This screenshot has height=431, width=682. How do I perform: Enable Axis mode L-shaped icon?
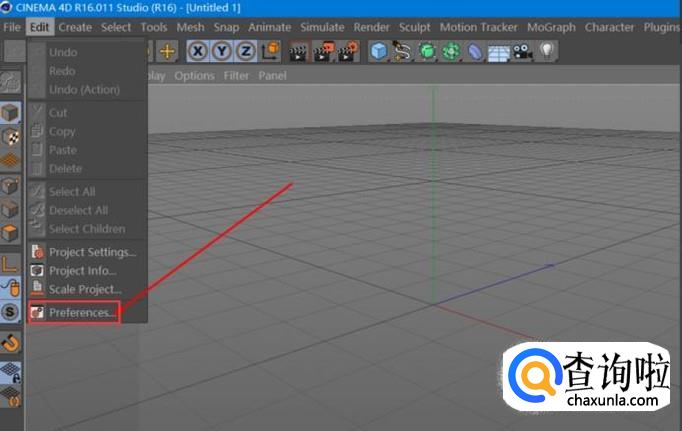(10, 264)
